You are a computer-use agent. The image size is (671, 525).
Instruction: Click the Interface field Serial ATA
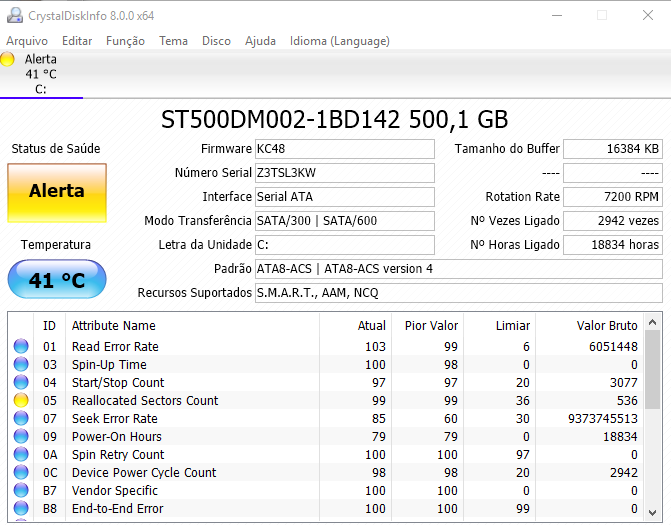[x=345, y=197]
